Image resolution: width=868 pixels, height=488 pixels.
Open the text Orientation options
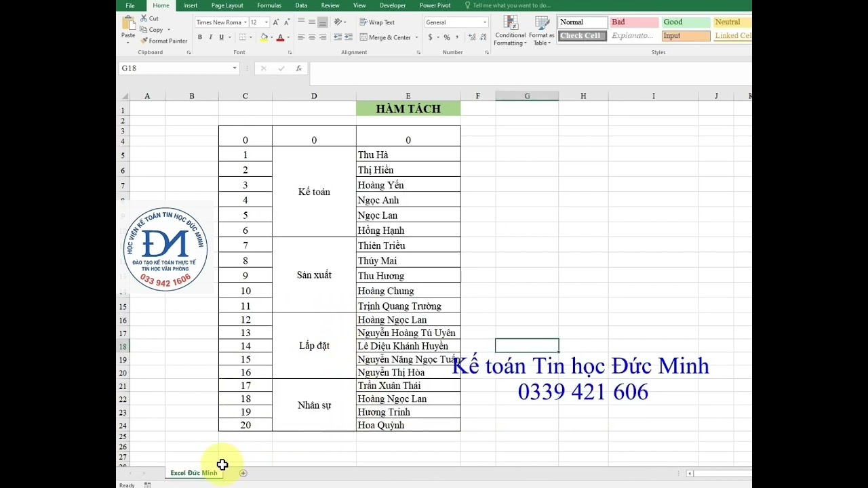pos(338,22)
